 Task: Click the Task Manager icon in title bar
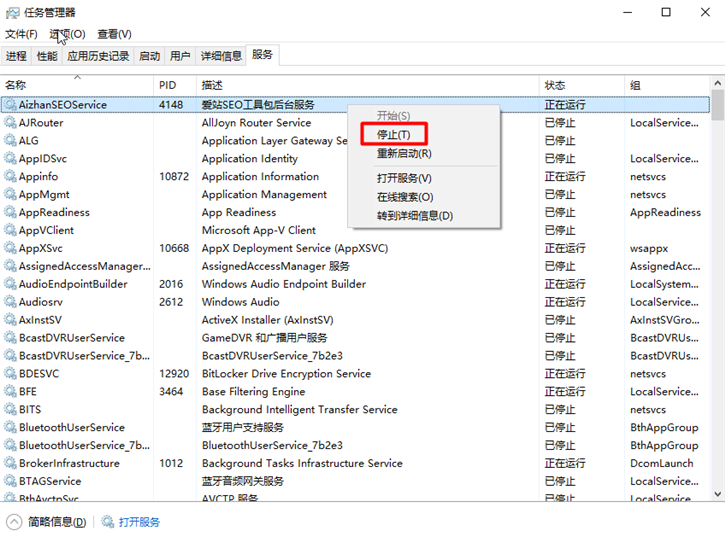click(x=12, y=12)
